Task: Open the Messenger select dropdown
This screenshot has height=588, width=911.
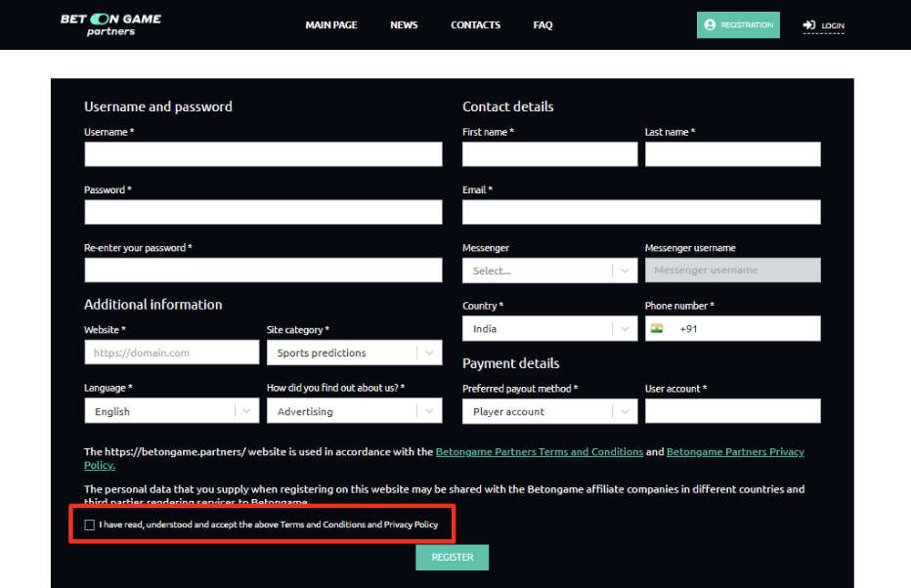Action: (549, 271)
